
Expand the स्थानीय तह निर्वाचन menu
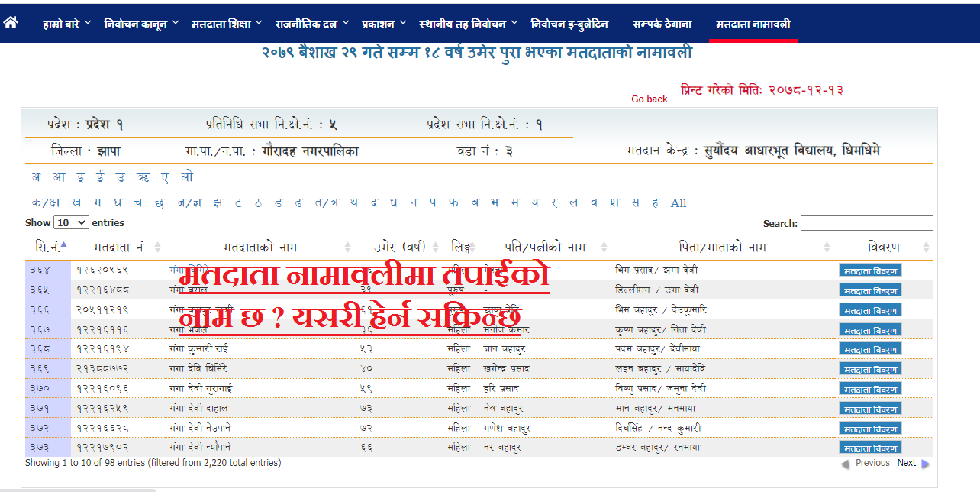(469, 24)
